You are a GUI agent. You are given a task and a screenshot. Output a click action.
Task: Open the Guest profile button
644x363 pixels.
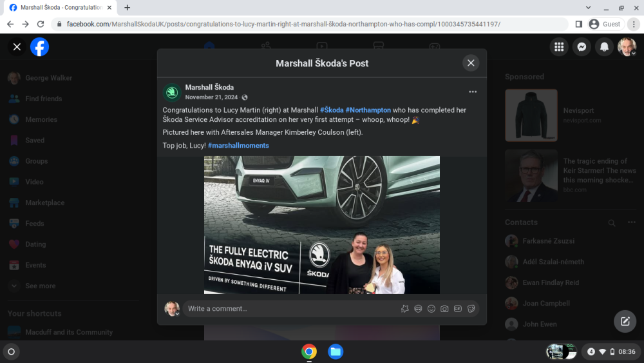click(605, 25)
